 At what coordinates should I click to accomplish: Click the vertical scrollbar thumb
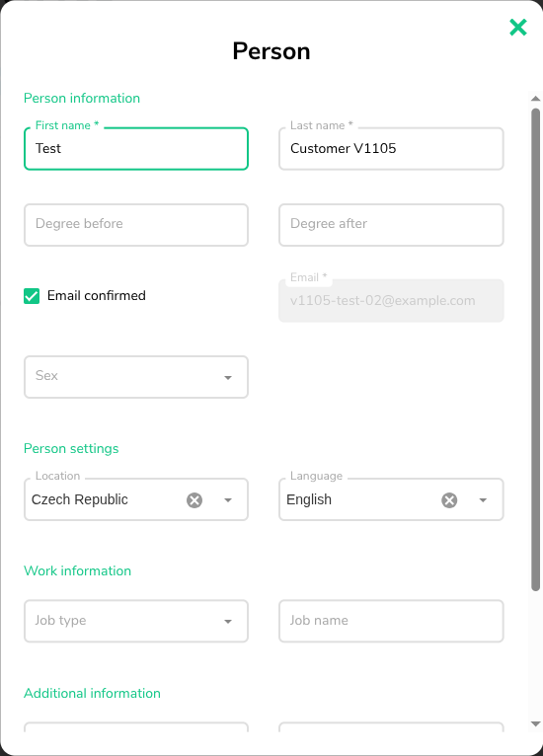(535, 349)
